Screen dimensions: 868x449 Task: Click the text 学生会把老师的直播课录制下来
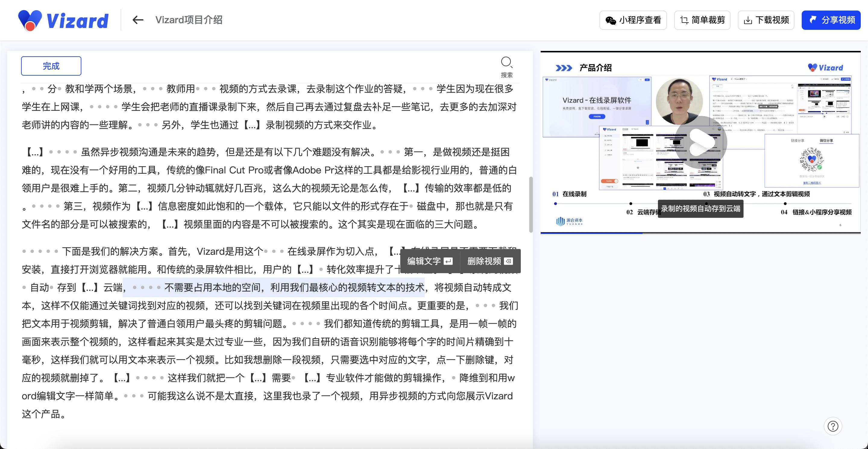pos(189,107)
